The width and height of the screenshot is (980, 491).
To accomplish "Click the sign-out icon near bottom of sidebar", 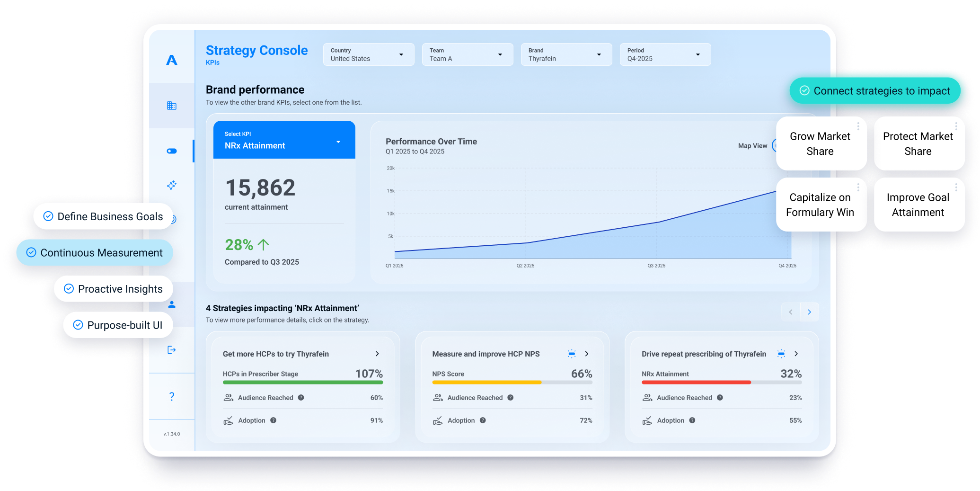I will 171,349.
